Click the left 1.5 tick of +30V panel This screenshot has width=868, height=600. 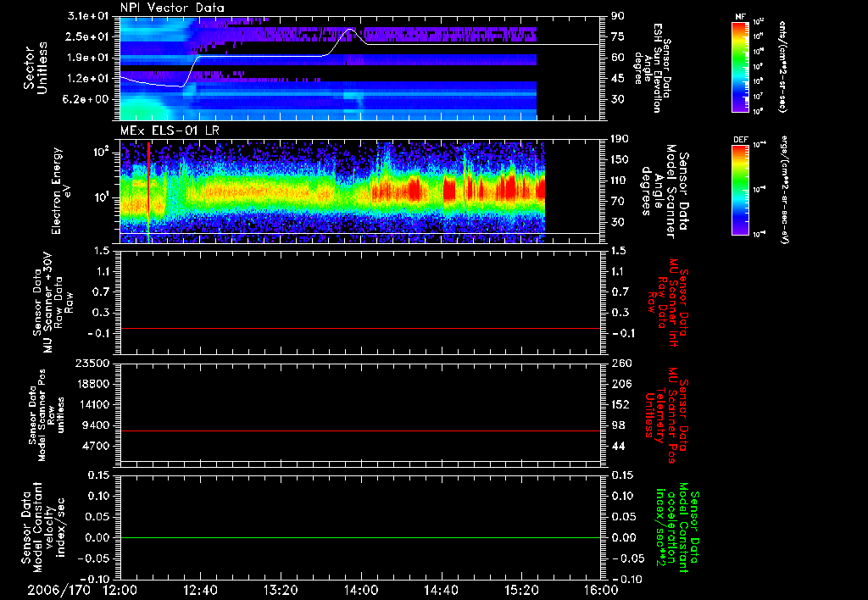(103, 250)
